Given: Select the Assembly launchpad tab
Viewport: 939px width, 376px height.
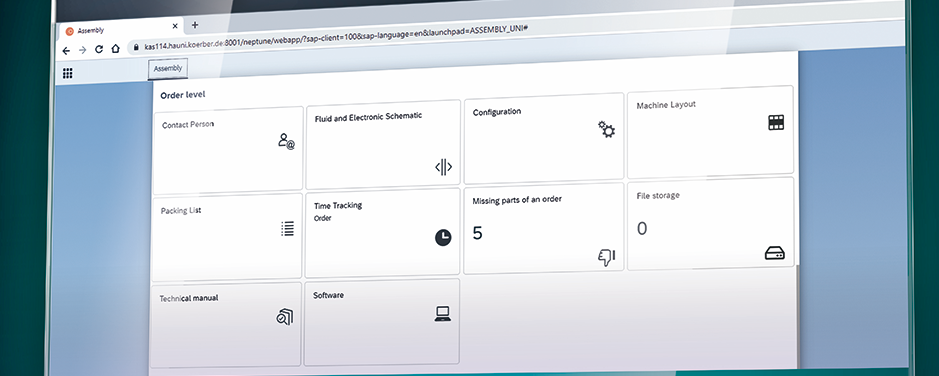Looking at the screenshot, I should click(168, 69).
